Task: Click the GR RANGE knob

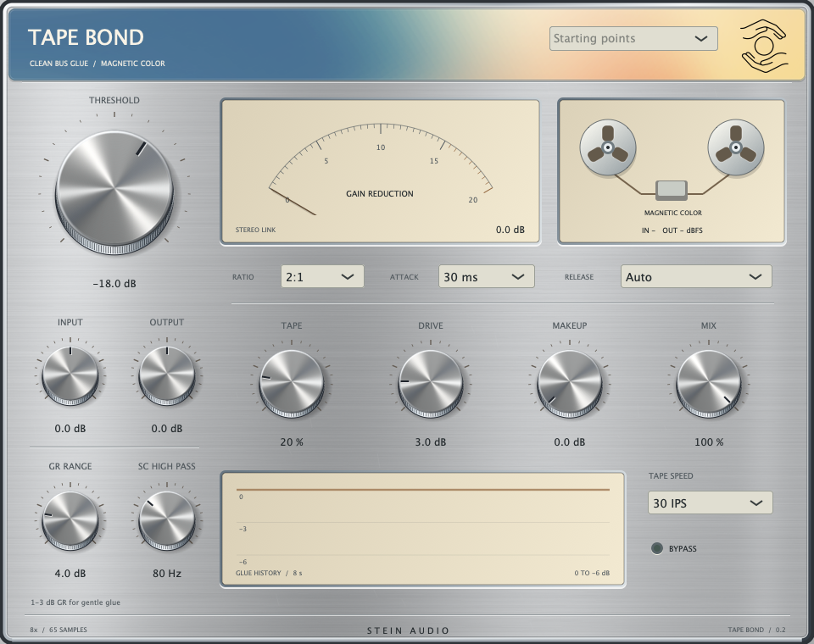Action: click(70, 520)
